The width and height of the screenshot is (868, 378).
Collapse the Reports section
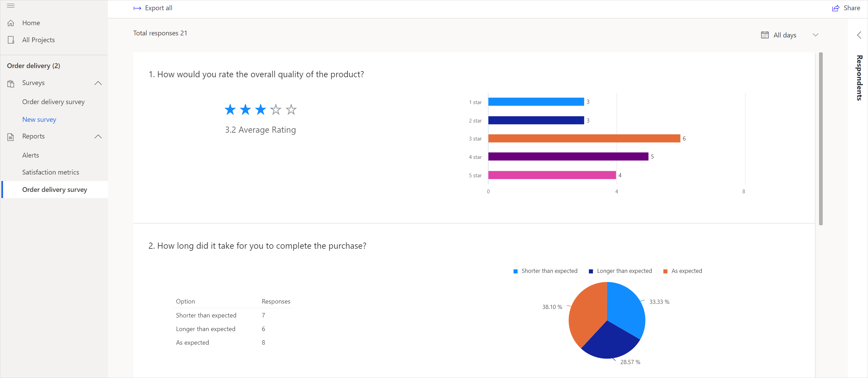[99, 137]
